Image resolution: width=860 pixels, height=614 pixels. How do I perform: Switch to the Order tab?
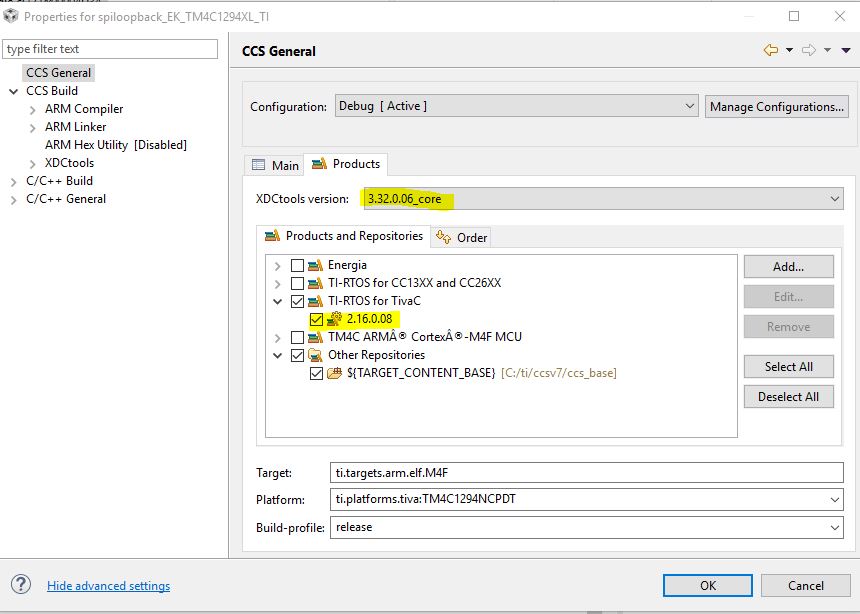coord(462,237)
